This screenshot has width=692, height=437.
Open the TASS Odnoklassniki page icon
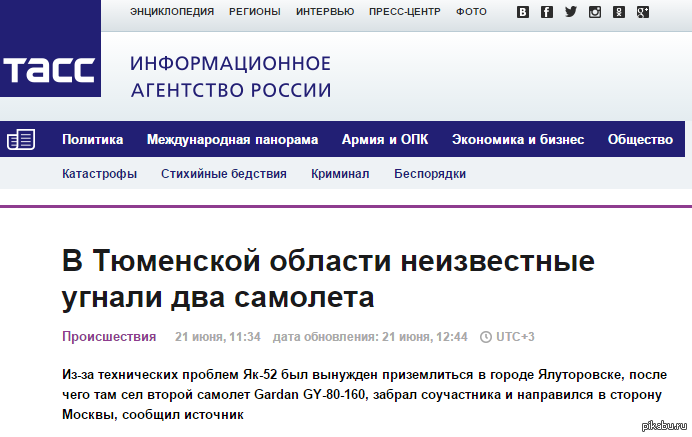click(x=619, y=12)
